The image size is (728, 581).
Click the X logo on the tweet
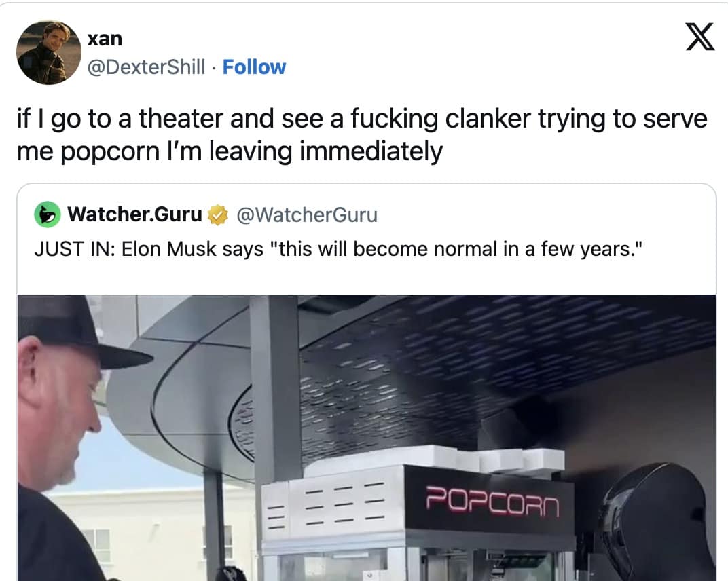point(700,37)
